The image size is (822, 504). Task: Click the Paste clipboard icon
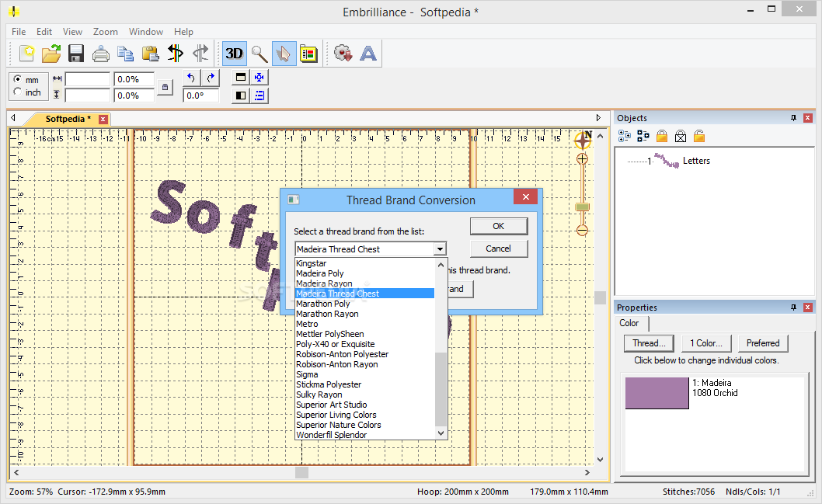point(150,54)
